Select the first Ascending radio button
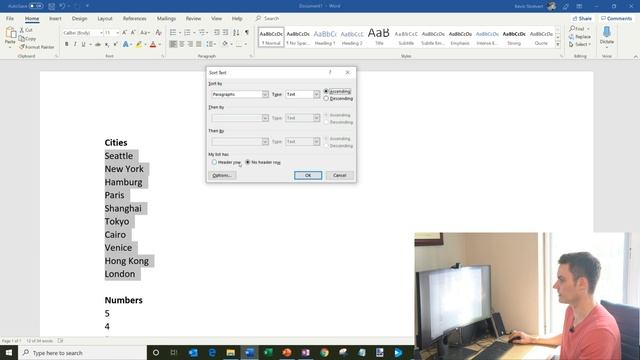The image size is (640, 360). click(x=326, y=91)
